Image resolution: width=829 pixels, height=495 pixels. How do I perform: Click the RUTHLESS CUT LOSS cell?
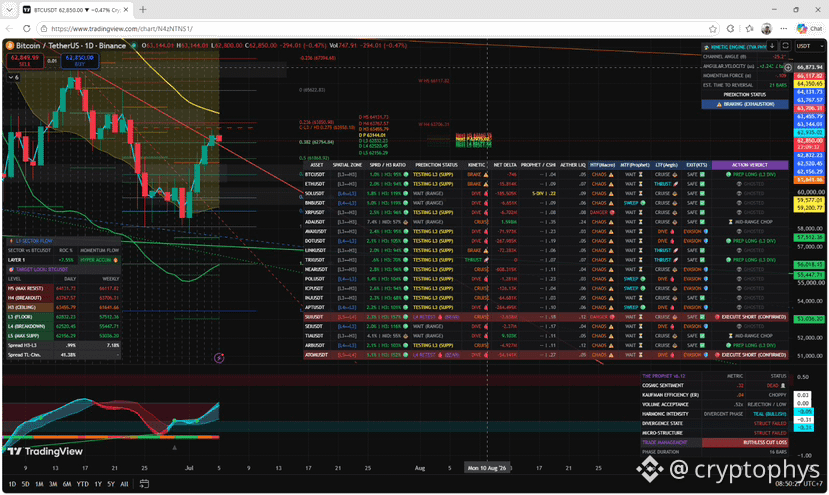point(745,443)
